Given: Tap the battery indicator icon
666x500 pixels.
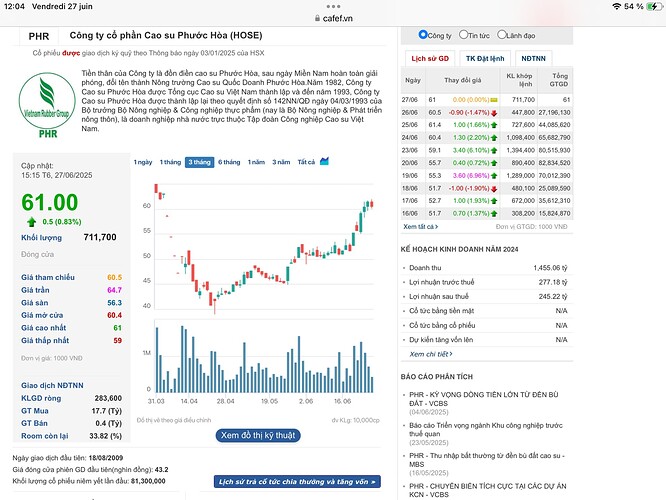Looking at the screenshot, I should pos(653,6).
